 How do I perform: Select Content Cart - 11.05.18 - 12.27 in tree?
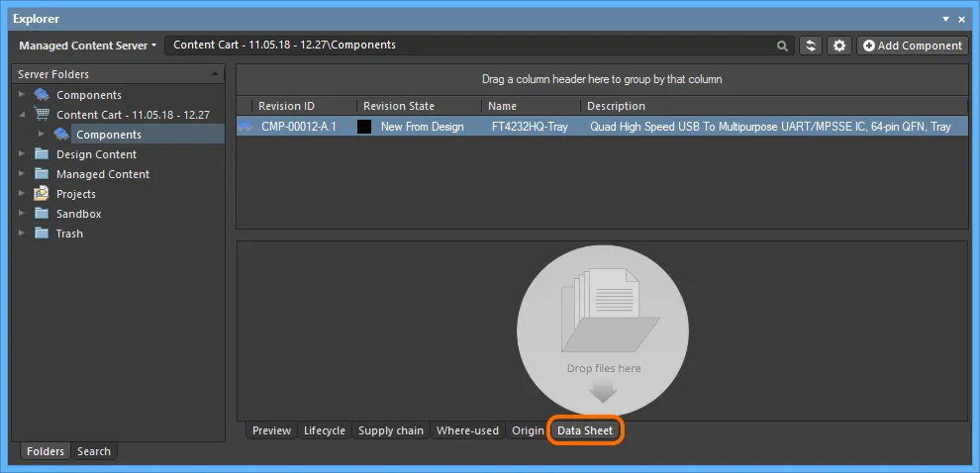(x=133, y=115)
